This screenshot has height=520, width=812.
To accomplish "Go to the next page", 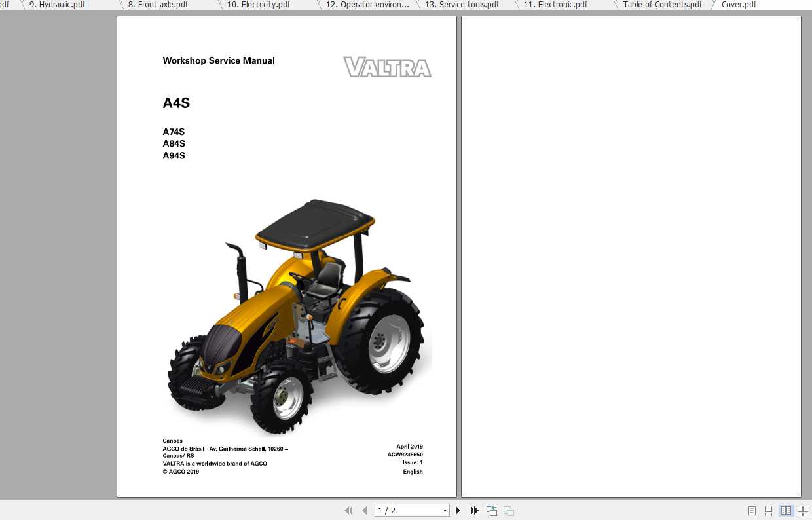I will (458, 511).
